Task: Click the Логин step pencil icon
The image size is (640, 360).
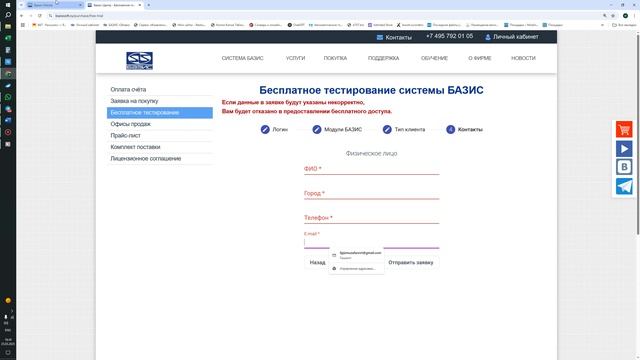Action: tap(265, 129)
